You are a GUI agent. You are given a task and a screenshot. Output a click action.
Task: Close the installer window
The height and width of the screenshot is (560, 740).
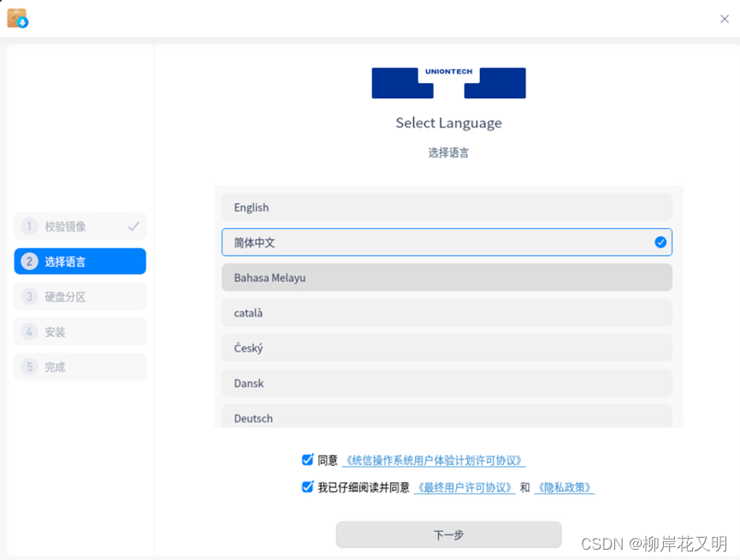[x=725, y=19]
